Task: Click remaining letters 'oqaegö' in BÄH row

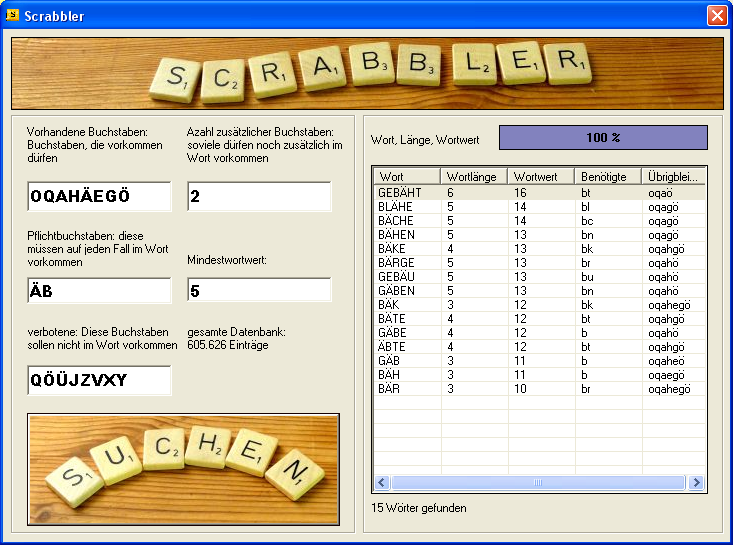Action: click(666, 375)
